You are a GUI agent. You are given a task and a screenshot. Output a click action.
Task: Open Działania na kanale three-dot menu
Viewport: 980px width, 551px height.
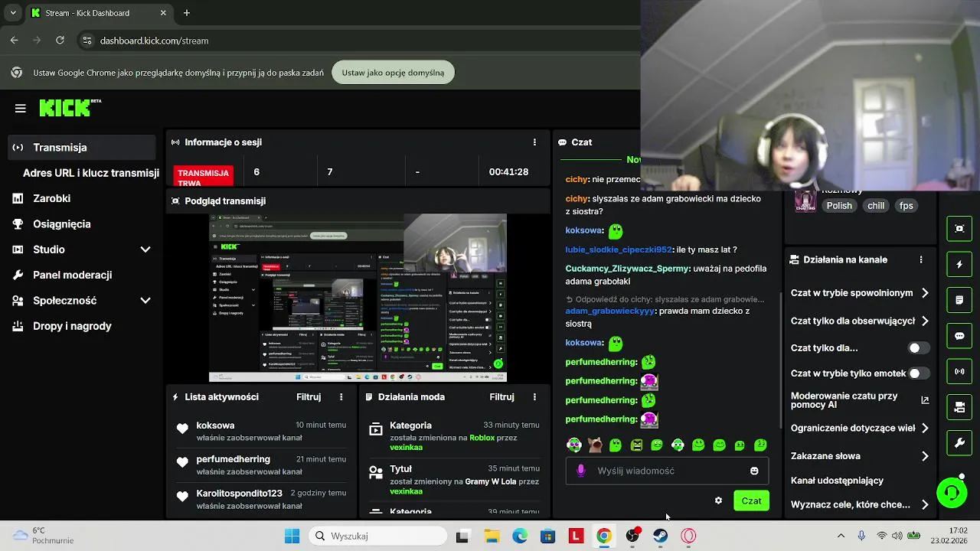pyautogui.click(x=921, y=259)
